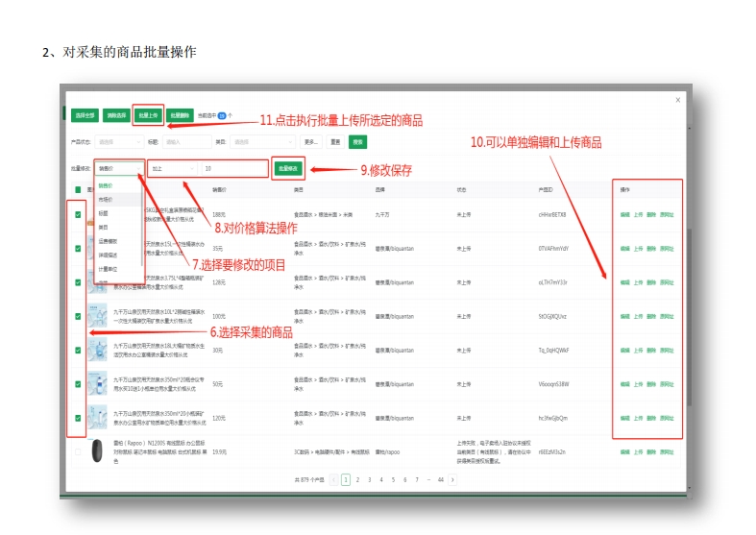Click the green 搜索 search button
The height and width of the screenshot is (535, 756).
tap(358, 141)
